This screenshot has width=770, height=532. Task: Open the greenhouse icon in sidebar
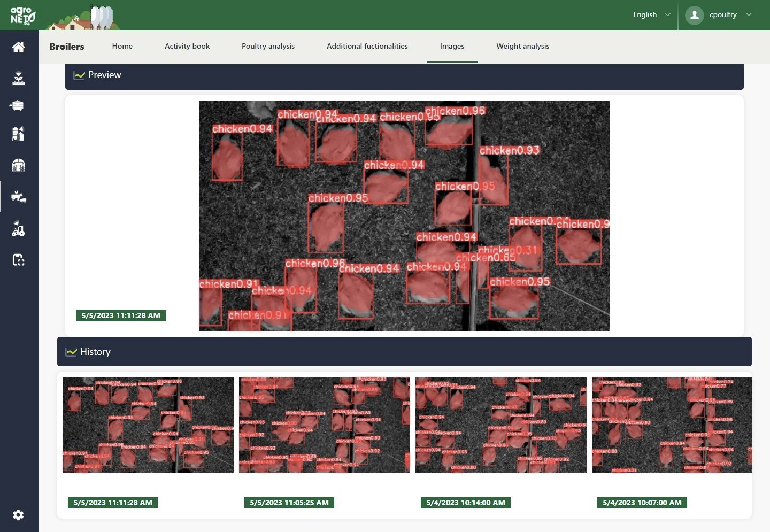(x=19, y=165)
